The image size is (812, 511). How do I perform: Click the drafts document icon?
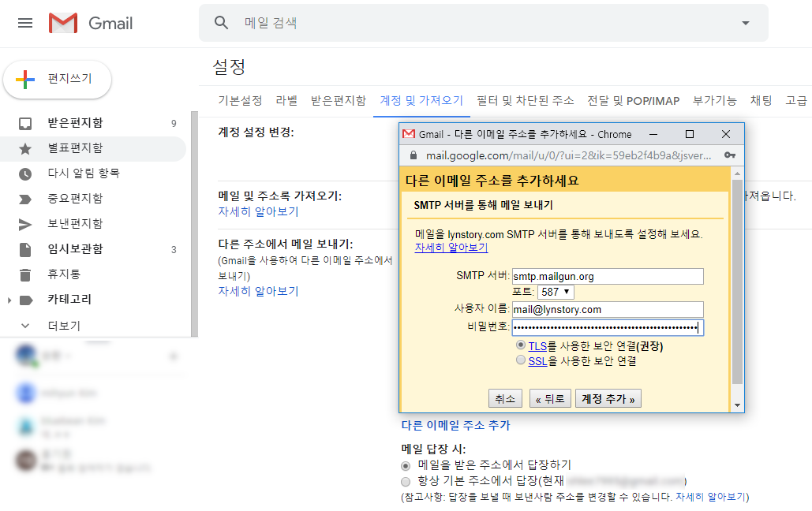pyautogui.click(x=25, y=249)
